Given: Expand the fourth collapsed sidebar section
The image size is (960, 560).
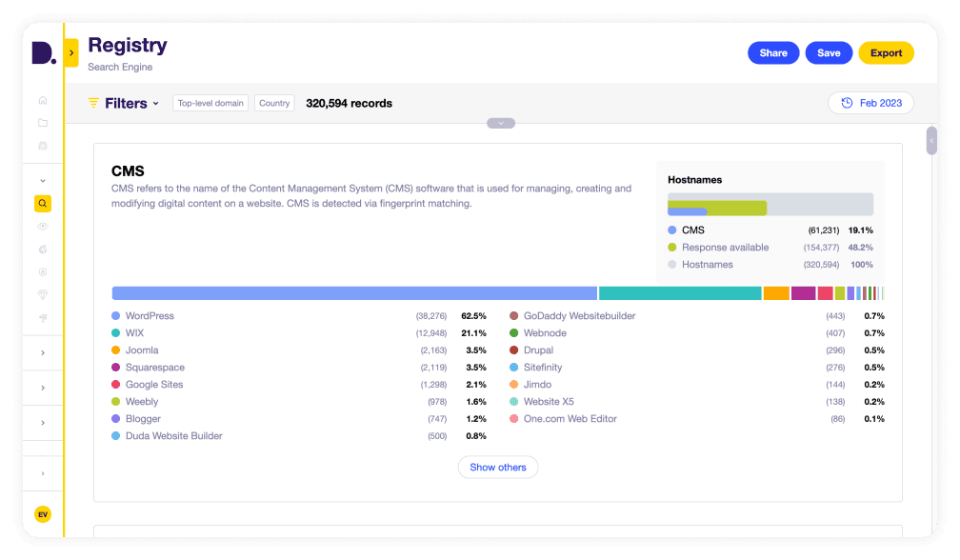Looking at the screenshot, I should tap(43, 473).
